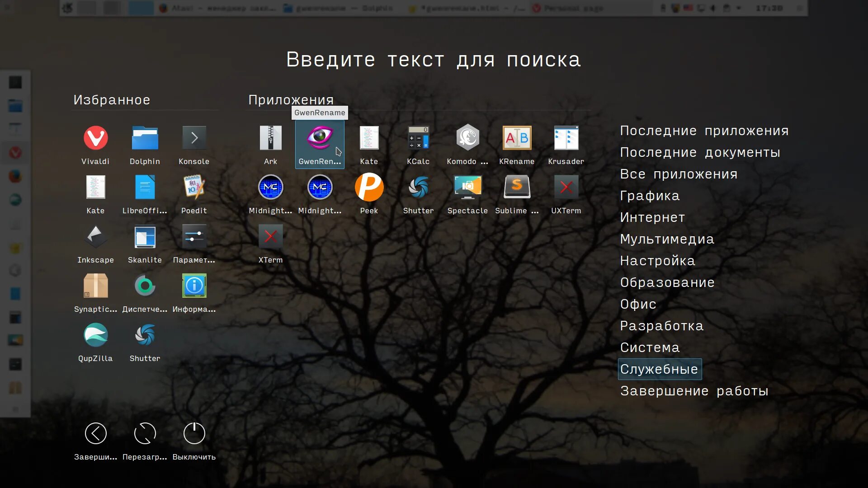This screenshot has width=868, height=488.
Task: Switch to Интернет category
Action: point(652,217)
